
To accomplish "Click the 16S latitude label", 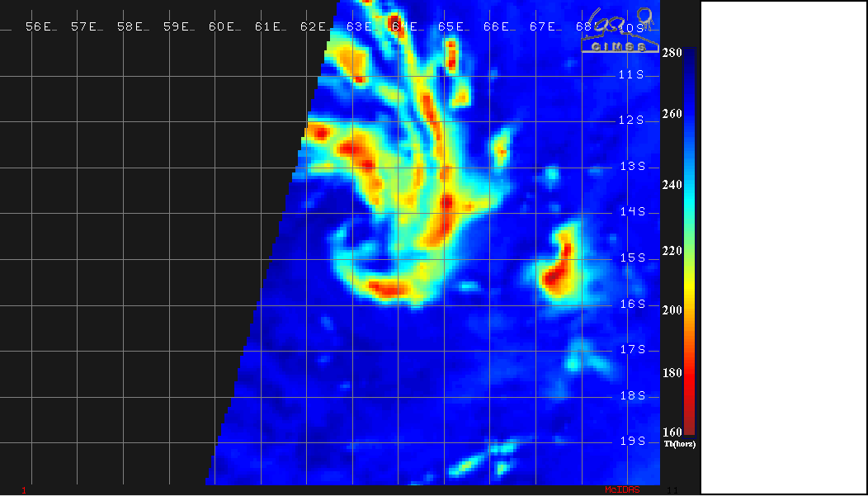I will (x=631, y=304).
